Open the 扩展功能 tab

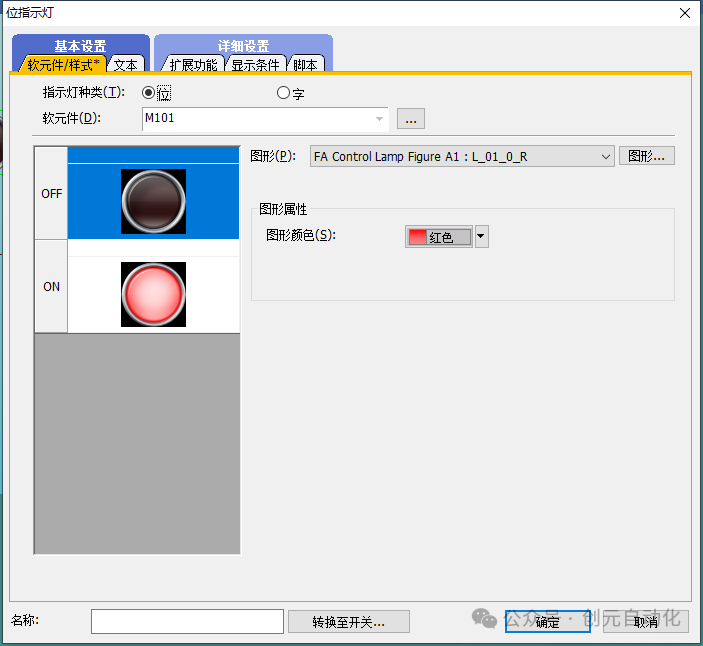[193, 65]
